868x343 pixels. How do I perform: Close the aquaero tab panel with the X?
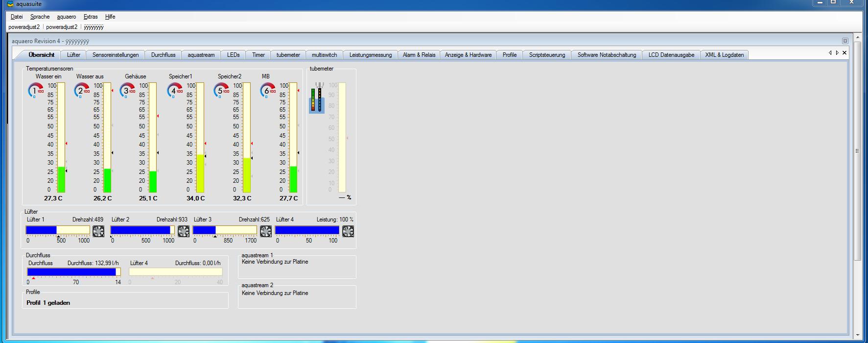point(845,53)
